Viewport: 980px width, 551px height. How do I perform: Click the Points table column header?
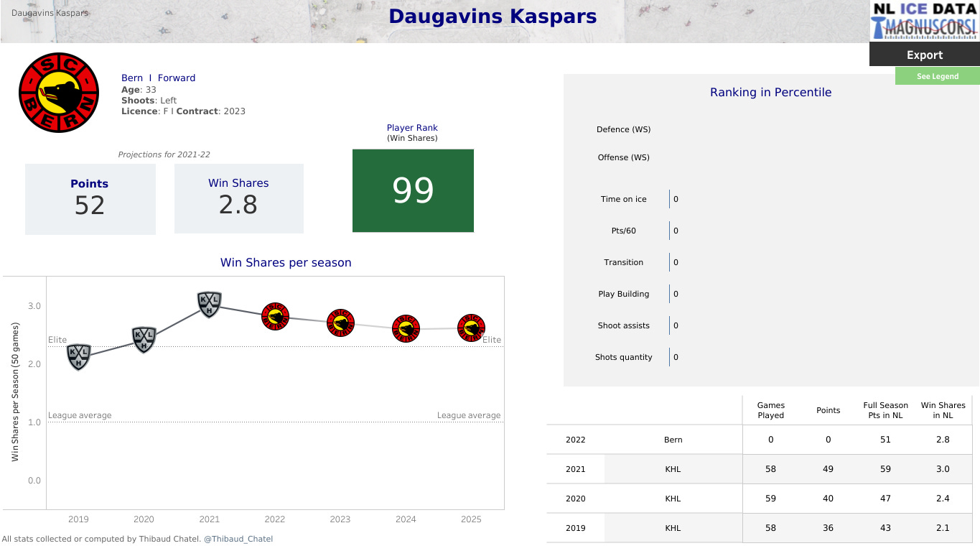tap(828, 410)
